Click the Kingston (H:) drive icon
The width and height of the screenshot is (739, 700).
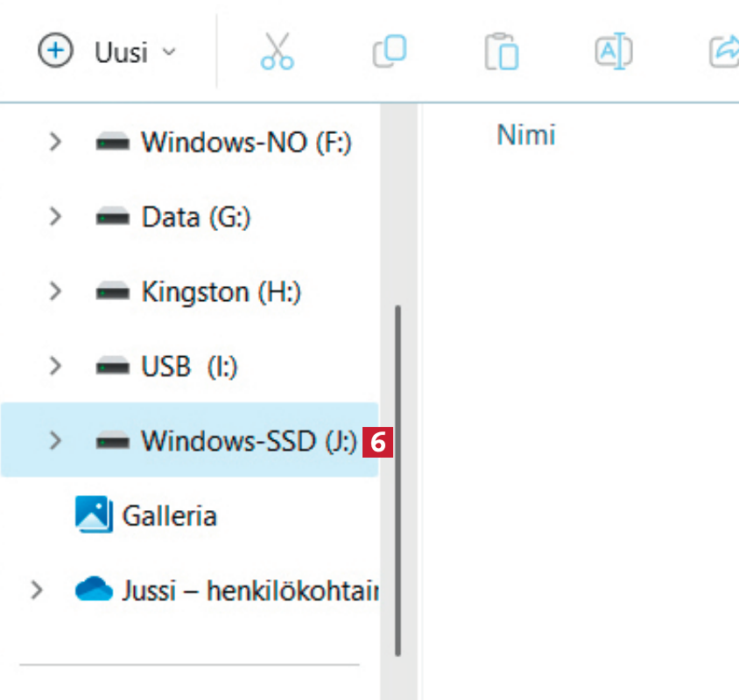click(x=113, y=291)
